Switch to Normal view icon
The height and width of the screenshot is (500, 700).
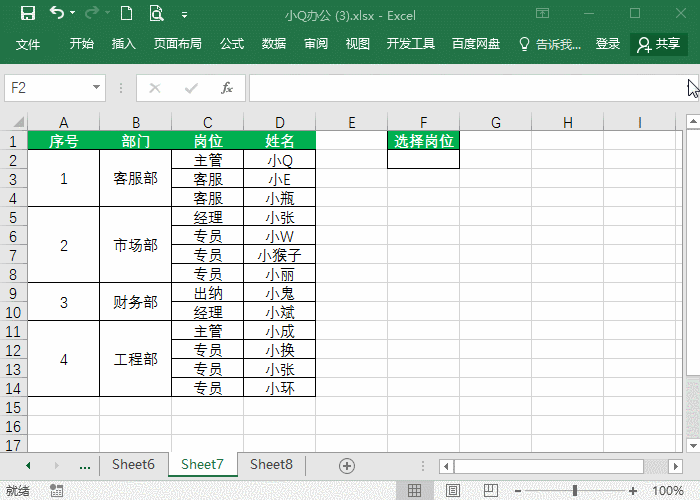click(x=414, y=491)
